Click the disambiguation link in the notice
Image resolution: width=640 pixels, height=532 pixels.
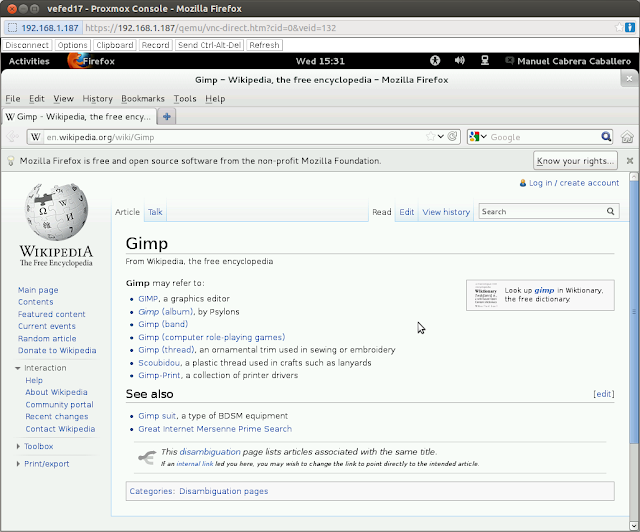click(x=210, y=452)
